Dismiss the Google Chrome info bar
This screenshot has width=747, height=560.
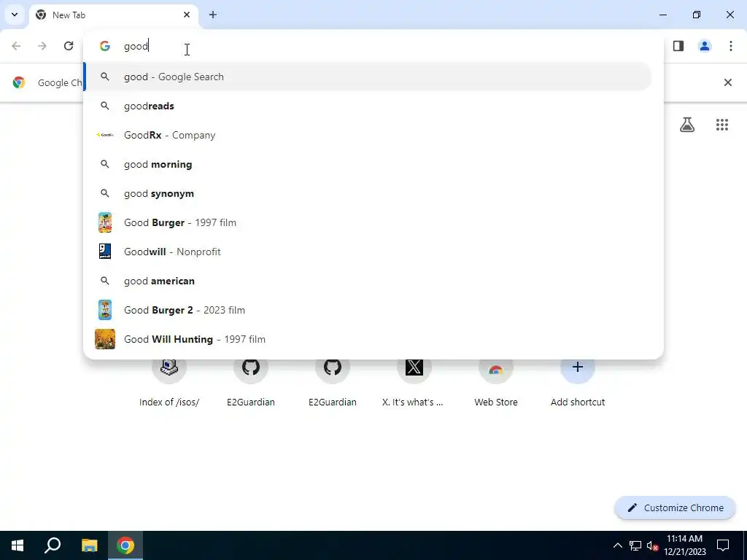(727, 82)
